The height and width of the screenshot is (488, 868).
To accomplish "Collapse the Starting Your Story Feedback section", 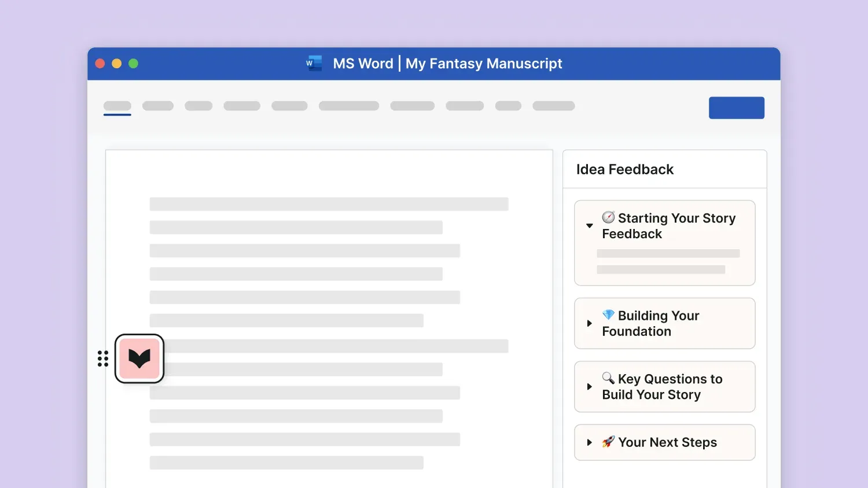I will point(589,226).
